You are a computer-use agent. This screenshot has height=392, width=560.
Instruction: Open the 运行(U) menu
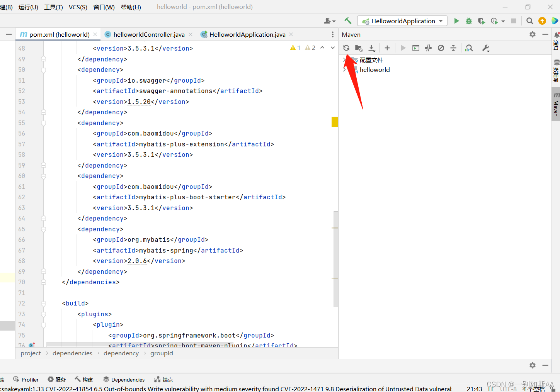click(28, 7)
